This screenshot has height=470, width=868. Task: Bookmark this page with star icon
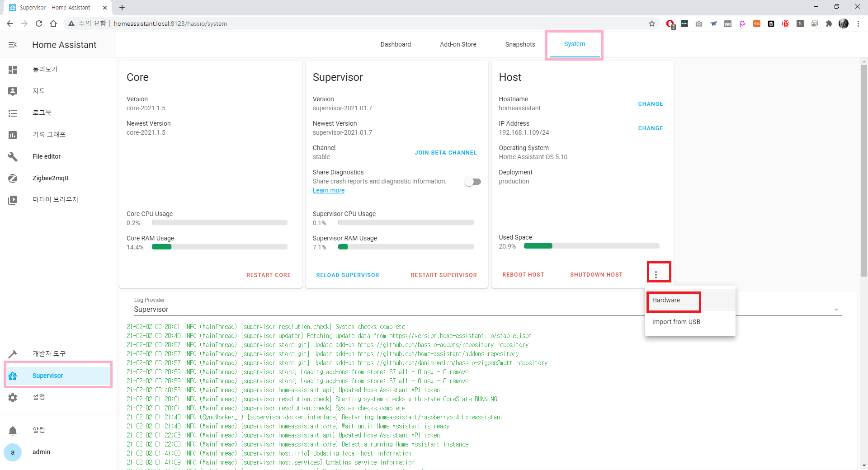(652, 23)
